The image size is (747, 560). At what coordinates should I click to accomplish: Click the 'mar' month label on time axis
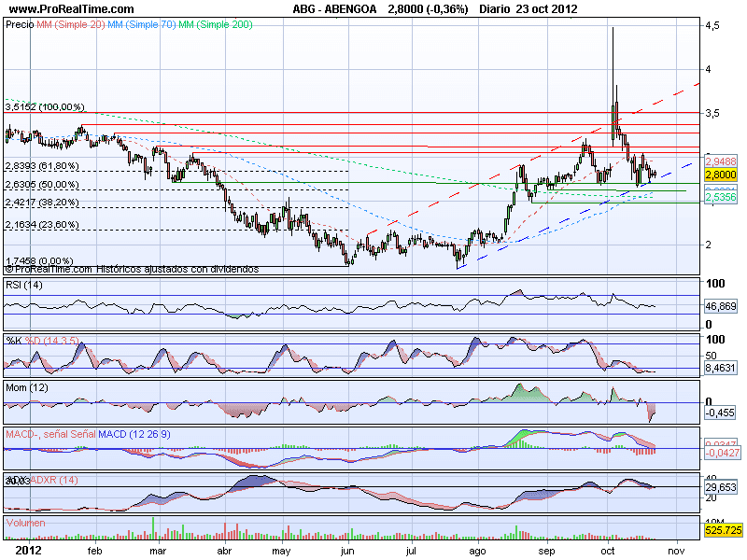pos(158,551)
